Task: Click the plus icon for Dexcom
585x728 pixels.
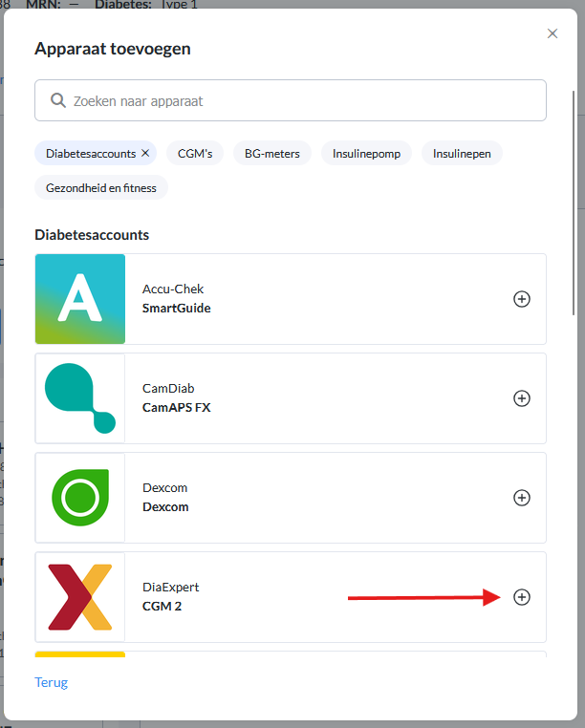Action: [521, 498]
